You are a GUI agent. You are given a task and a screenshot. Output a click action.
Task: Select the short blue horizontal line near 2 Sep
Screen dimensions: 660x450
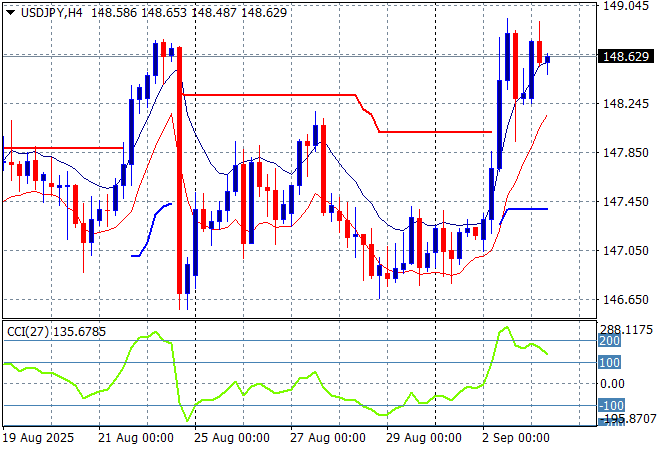pos(527,209)
